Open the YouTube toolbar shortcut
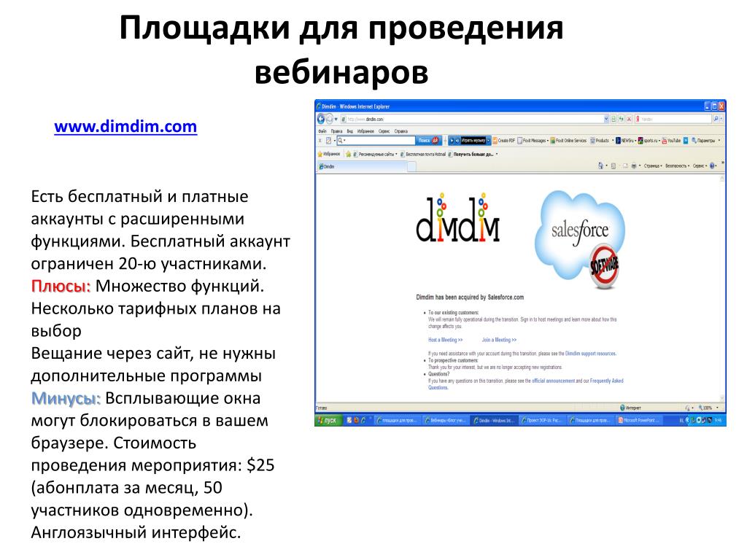This screenshot has width=747, height=560. (671, 141)
